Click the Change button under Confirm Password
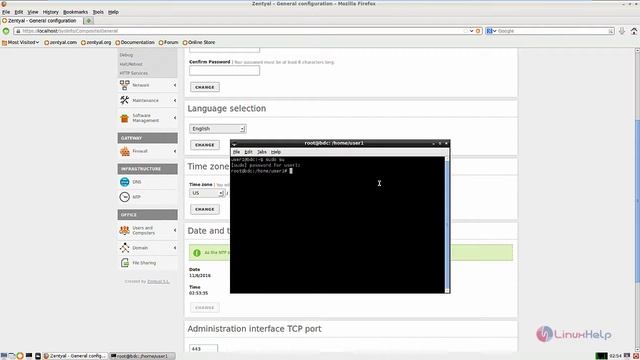This screenshot has height=360, width=640. point(205,87)
